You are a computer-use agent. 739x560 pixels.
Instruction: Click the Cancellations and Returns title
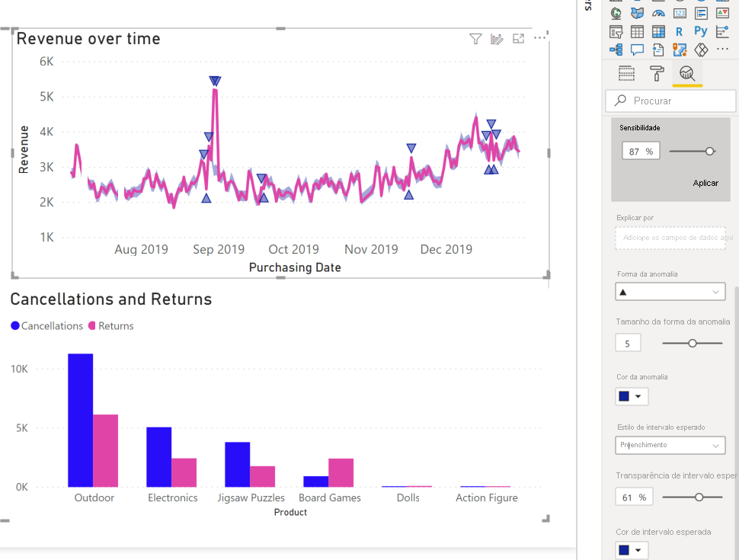coord(111,299)
